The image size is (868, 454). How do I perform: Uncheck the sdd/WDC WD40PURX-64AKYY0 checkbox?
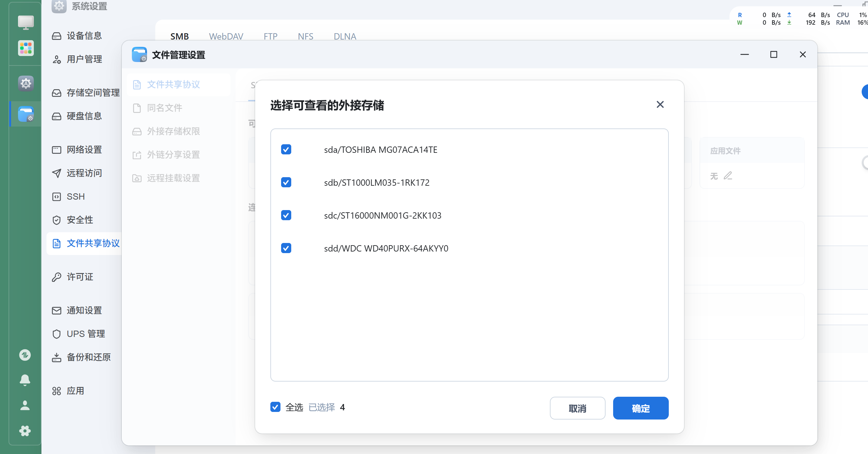(x=286, y=248)
